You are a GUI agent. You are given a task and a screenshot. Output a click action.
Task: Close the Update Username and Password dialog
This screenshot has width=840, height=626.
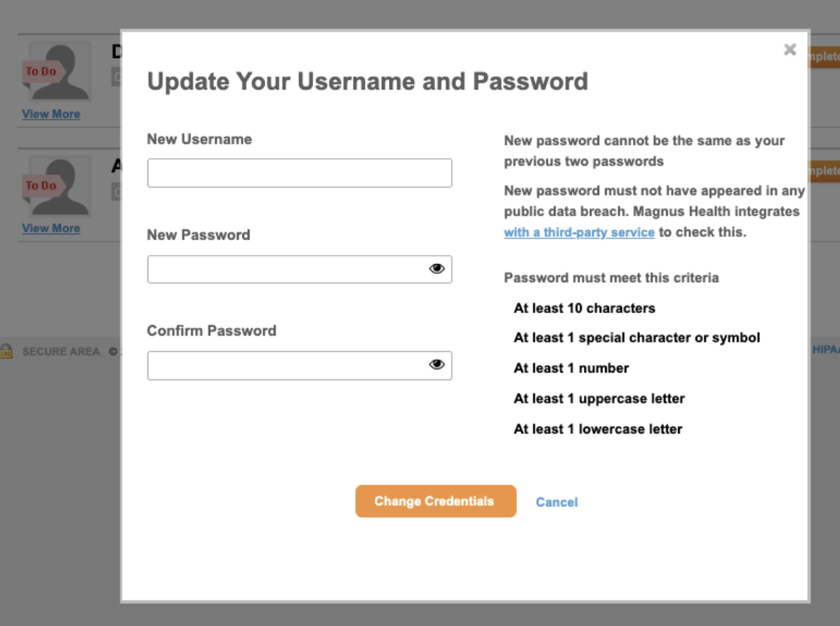(x=790, y=50)
